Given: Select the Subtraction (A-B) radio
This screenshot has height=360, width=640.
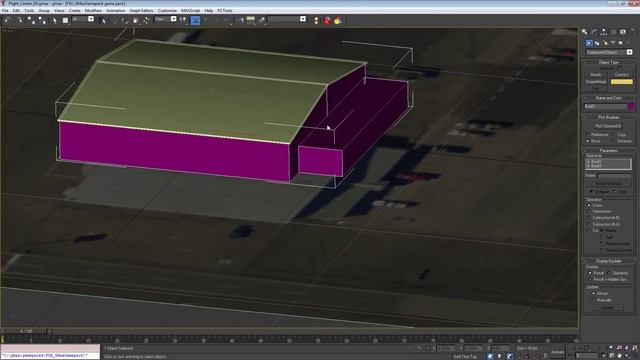Looking at the screenshot, I should point(589,218).
